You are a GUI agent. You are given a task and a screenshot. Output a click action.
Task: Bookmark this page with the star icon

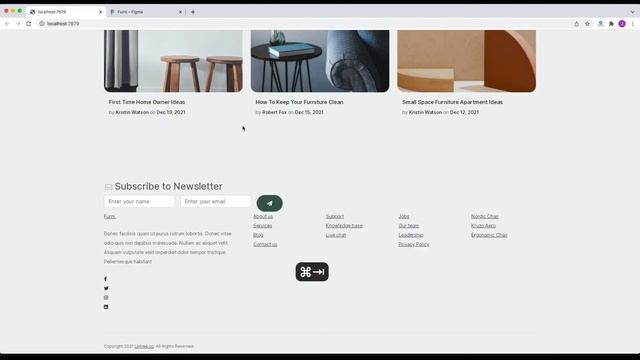(x=587, y=24)
